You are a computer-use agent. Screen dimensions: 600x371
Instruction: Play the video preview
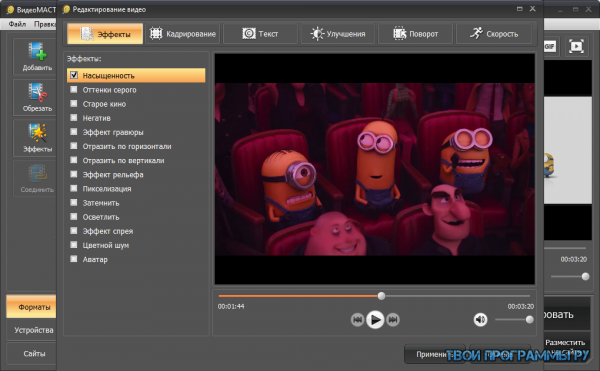tap(375, 319)
